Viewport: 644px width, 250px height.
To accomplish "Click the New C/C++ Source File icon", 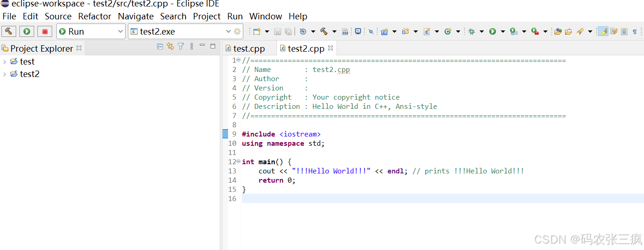I will coord(427,31).
